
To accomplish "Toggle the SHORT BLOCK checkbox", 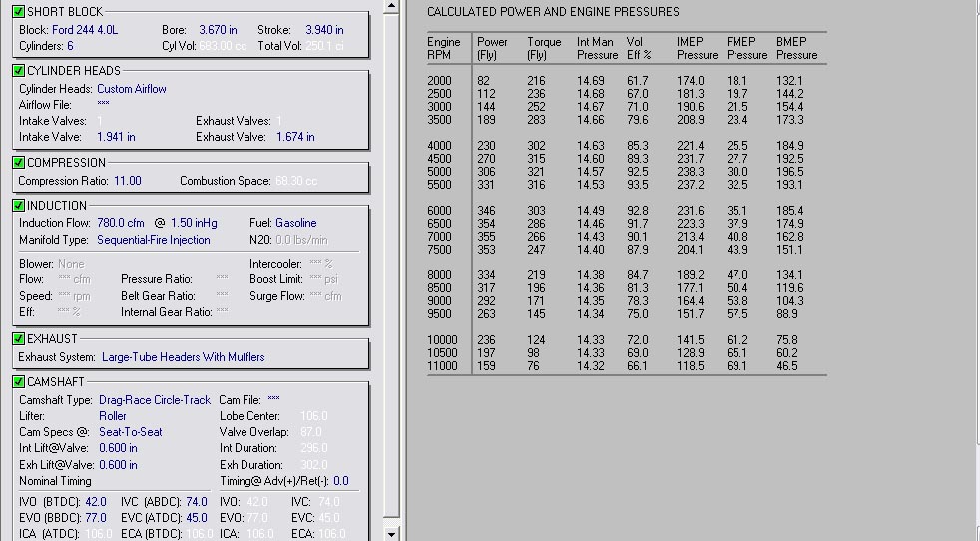I will 18,12.
